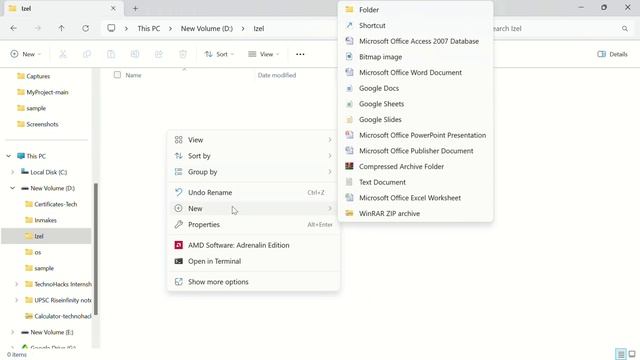Launch AMD Software: Adrenalin Edition entry
Viewport: 640px width, 360px height.
coord(253,245)
